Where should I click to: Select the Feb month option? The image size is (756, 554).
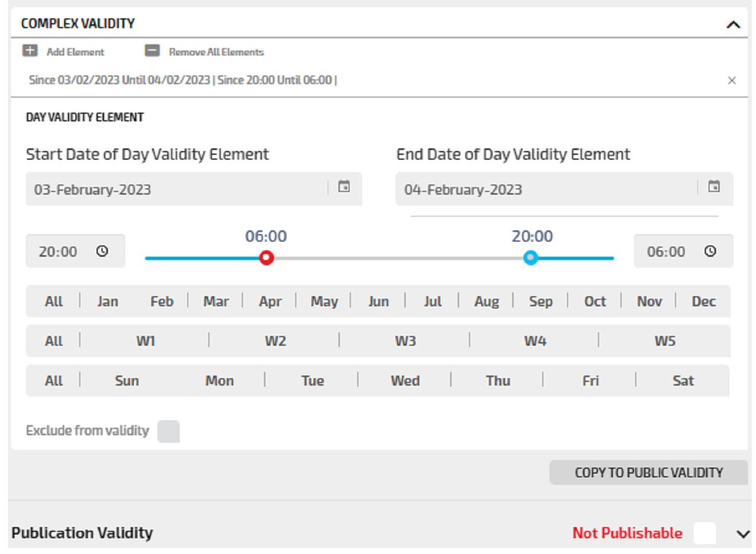[161, 302]
